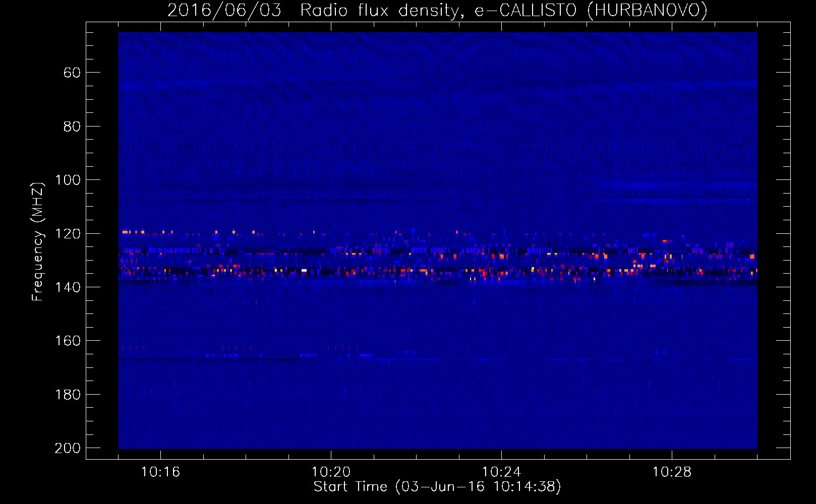Select the '140' frequency tick label
This screenshot has width=816, height=504.
(x=68, y=287)
